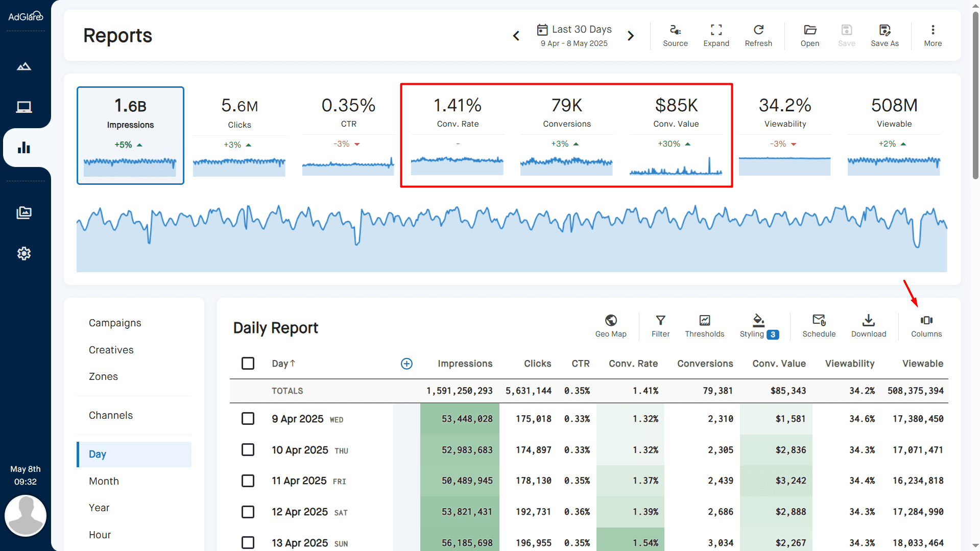Open the Geo Map view

pyautogui.click(x=611, y=326)
